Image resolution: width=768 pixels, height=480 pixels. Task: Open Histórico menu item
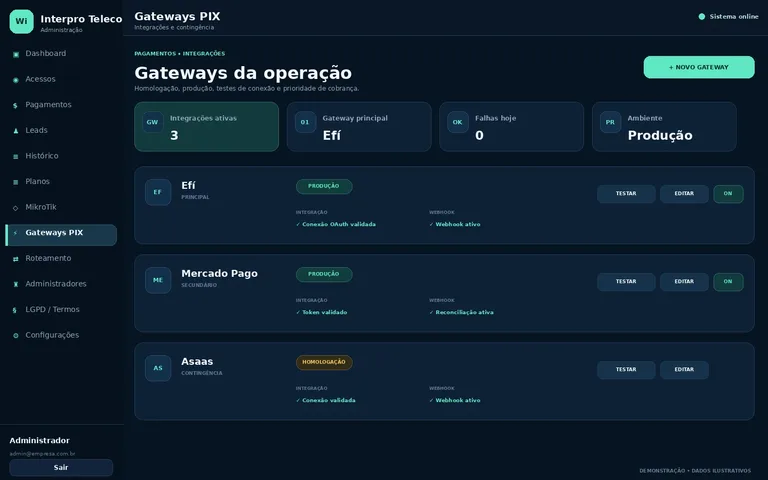pos(61,156)
